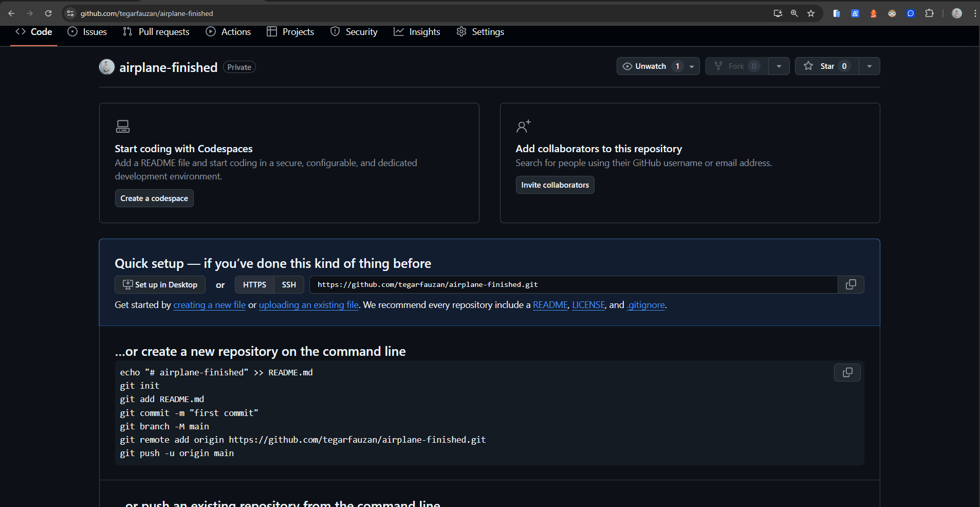Reload the page with the refresh icon

point(48,13)
